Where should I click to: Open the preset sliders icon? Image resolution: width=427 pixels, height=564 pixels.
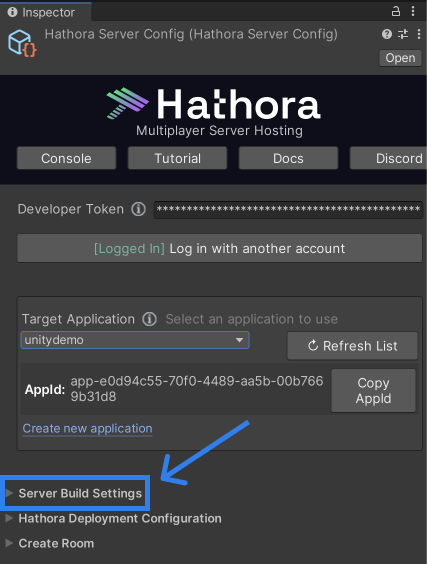pyautogui.click(x=403, y=34)
